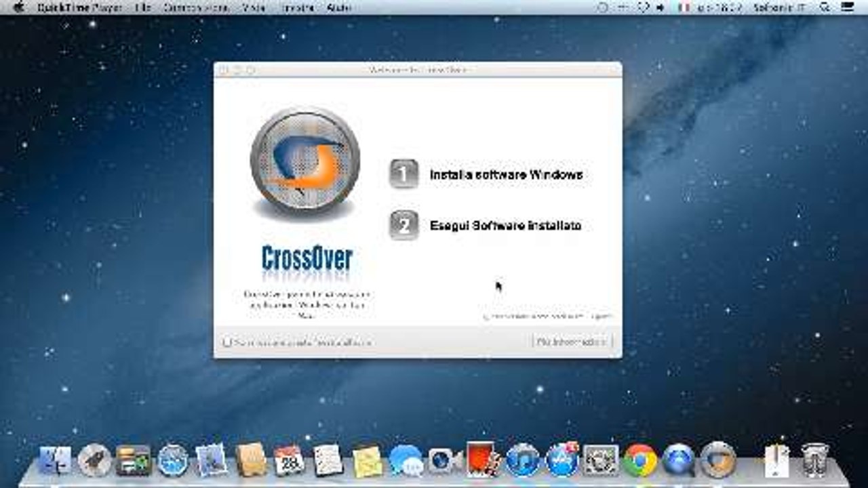Choose "Esegui Software installato"
The height and width of the screenshot is (488, 868).
coord(505,226)
